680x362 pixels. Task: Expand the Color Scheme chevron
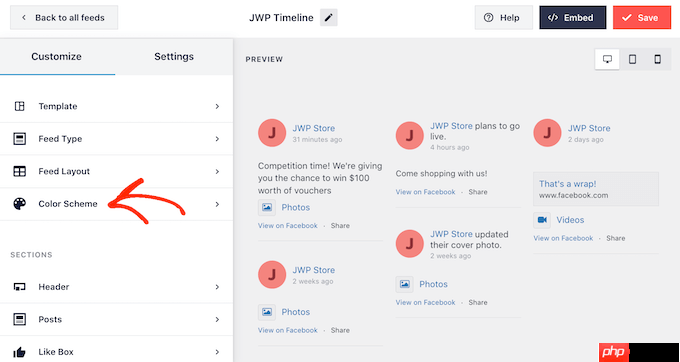pos(217,204)
